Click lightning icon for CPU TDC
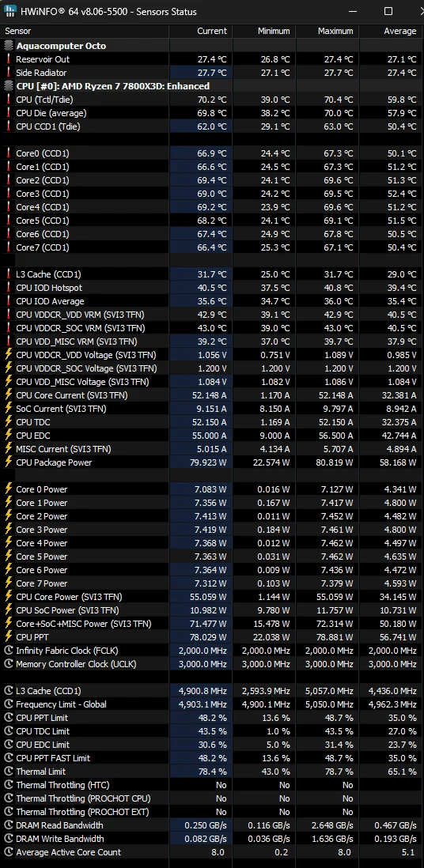Image resolution: width=424 pixels, height=868 pixels. click(x=9, y=422)
